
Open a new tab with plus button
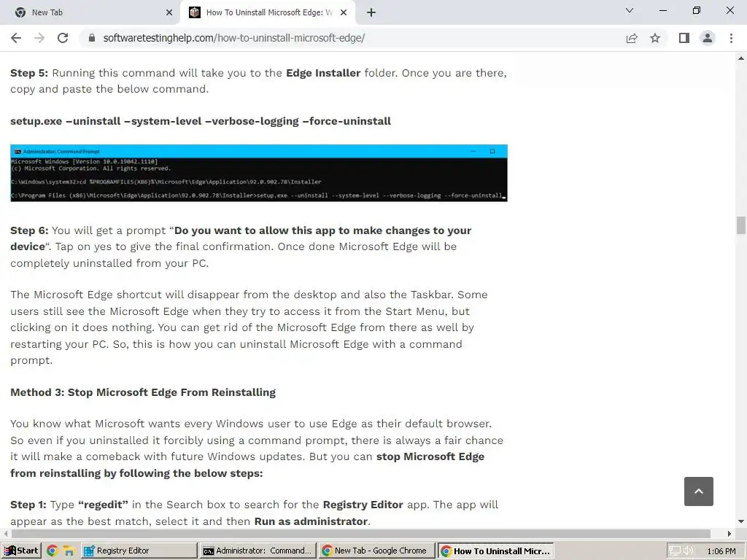pos(371,13)
